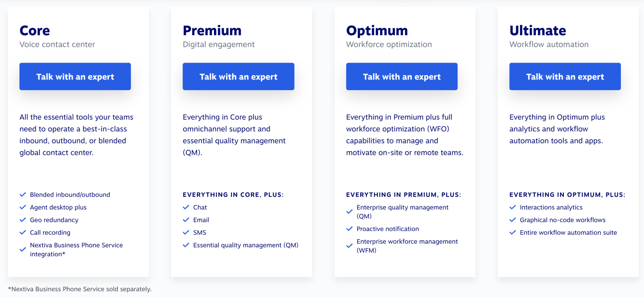Click the Core plan heading
The height and width of the screenshot is (297, 644).
point(35,31)
